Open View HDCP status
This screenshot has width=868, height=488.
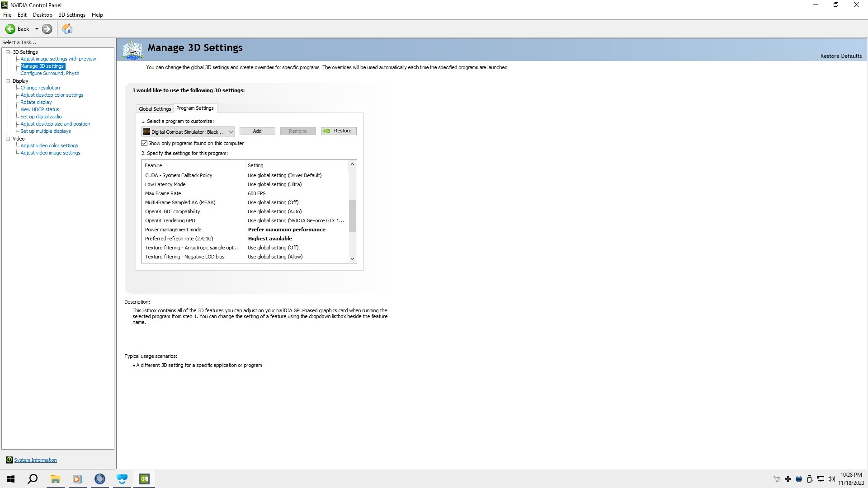click(x=40, y=109)
